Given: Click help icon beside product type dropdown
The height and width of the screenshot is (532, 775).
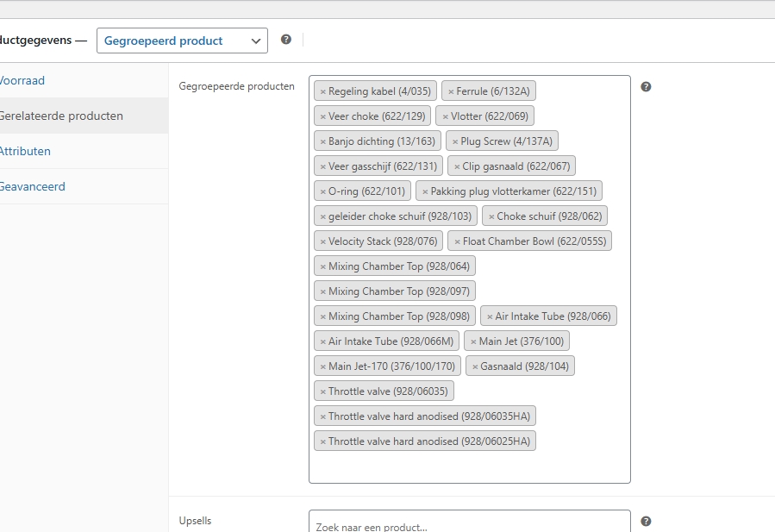Looking at the screenshot, I should (x=286, y=40).
